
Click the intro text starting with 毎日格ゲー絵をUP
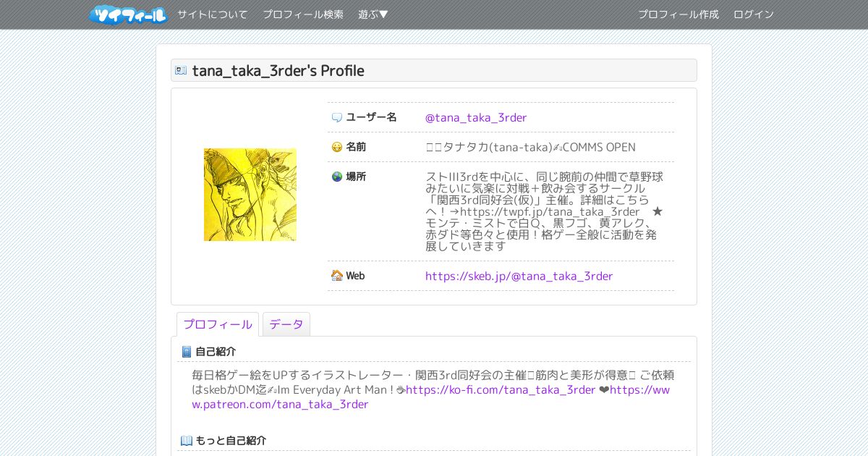point(433,389)
